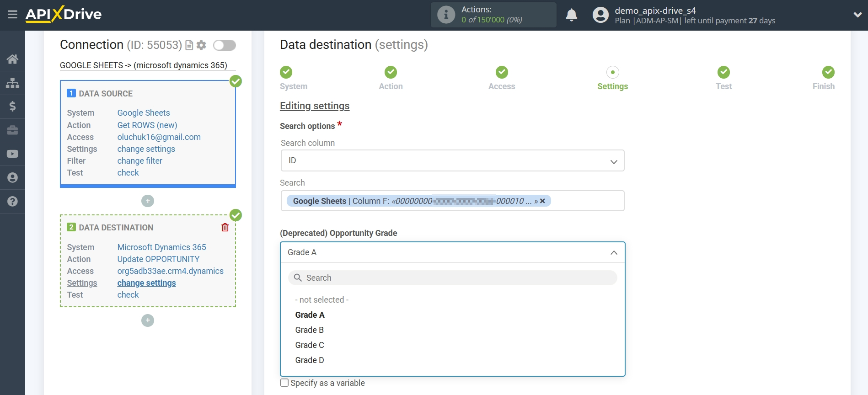The image size is (868, 395).
Task: Open the user profile sidebar icon
Action: click(x=12, y=178)
